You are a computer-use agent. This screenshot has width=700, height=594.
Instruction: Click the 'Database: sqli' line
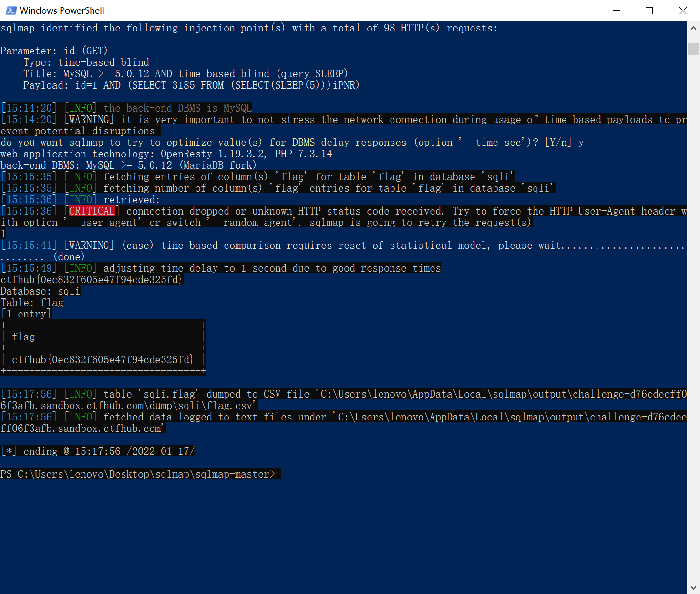tap(41, 291)
